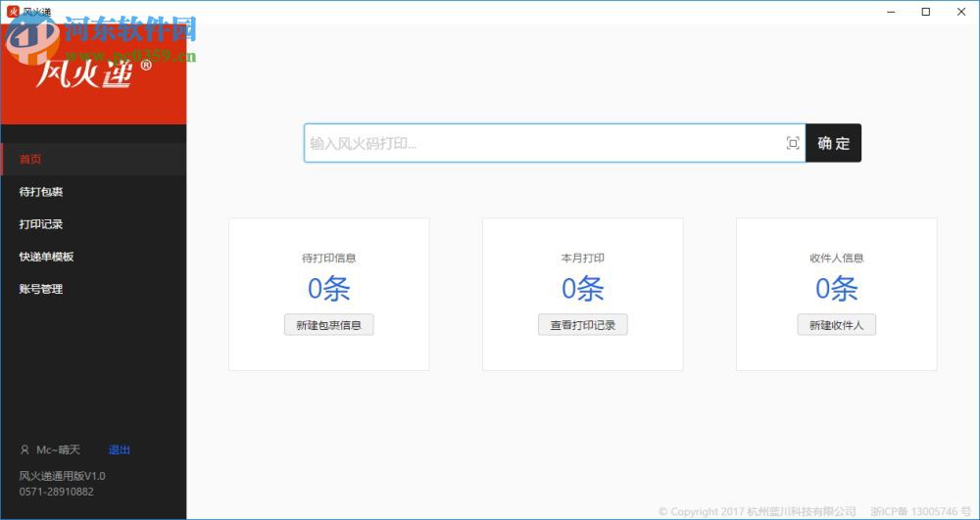Click the 0条 count under 收件人信息
This screenshot has height=520, width=980.
coord(836,289)
